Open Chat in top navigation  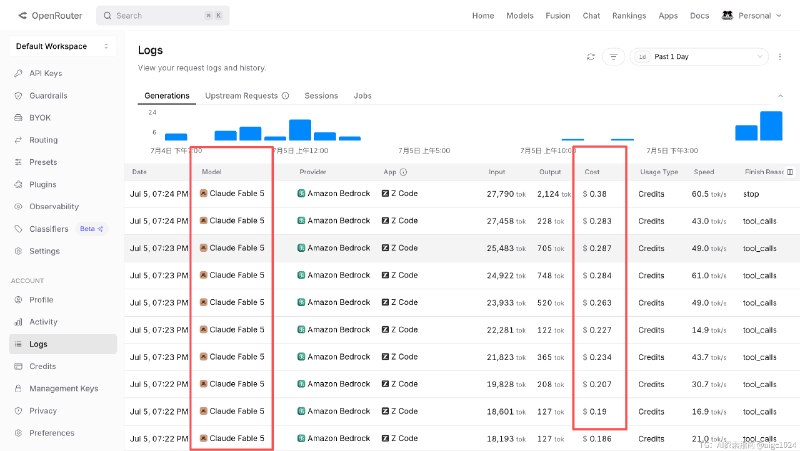(x=591, y=16)
